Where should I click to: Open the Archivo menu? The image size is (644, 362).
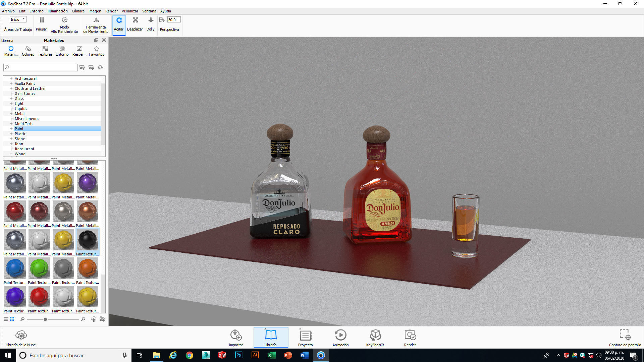click(8, 11)
